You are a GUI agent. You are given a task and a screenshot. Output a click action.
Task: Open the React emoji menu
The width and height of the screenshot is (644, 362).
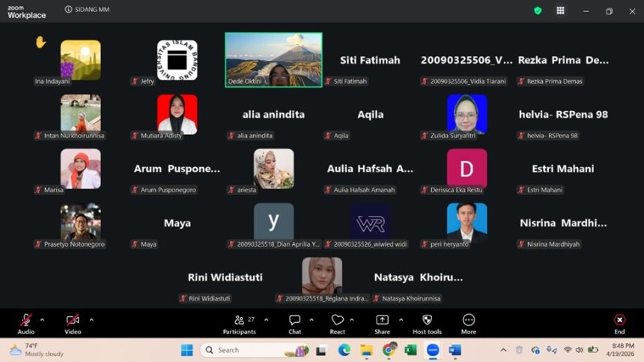click(x=338, y=323)
